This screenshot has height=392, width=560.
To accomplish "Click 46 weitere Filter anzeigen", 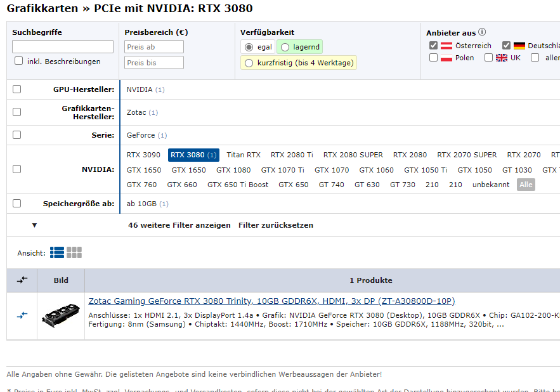I will tap(179, 225).
